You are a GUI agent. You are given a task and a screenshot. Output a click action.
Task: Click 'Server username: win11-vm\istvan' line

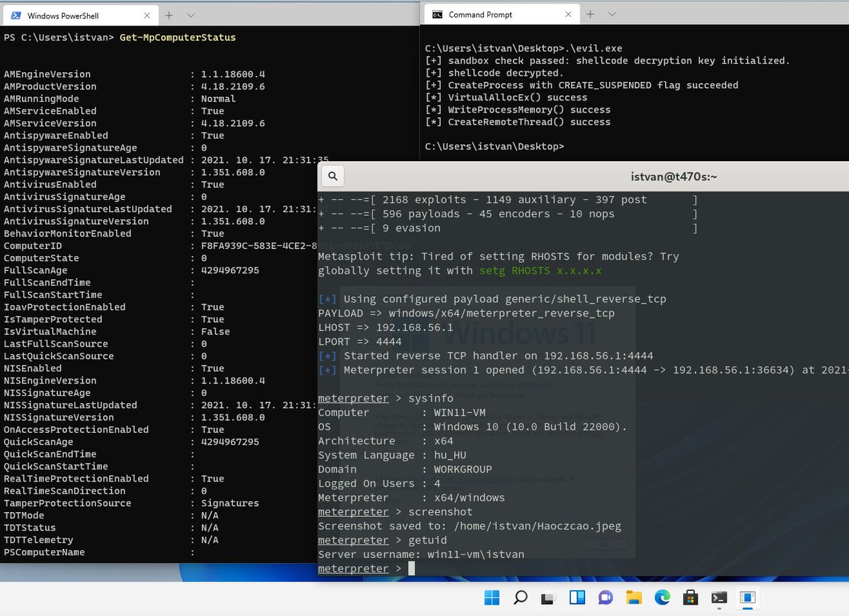tap(422, 554)
